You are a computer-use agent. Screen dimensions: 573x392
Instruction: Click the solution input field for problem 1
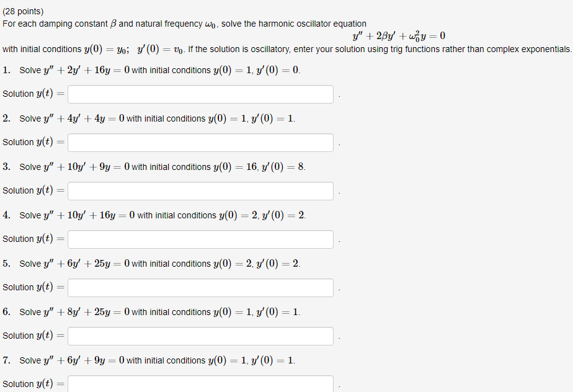[x=200, y=94]
